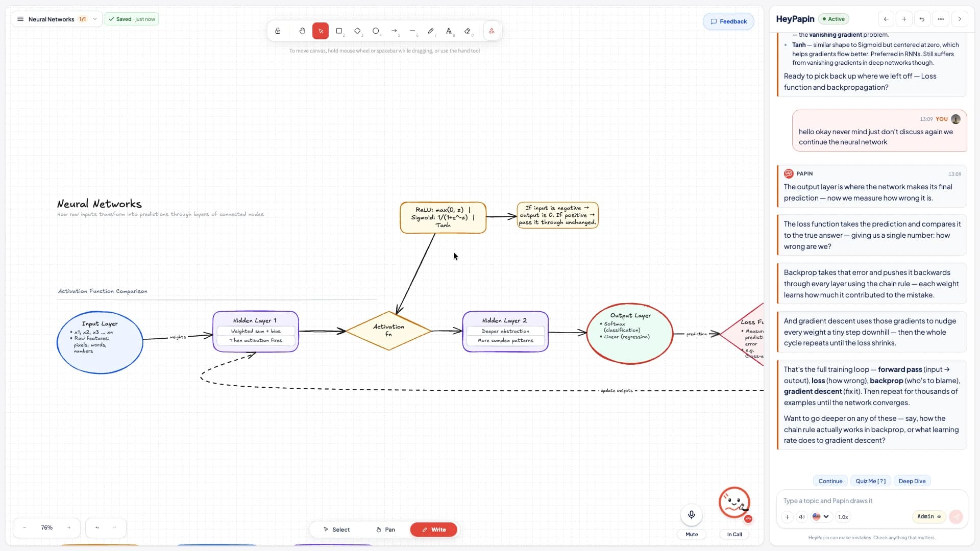Image resolution: width=980 pixels, height=551 pixels.
Task: Toggle the speaker voice output icon
Action: click(801, 517)
